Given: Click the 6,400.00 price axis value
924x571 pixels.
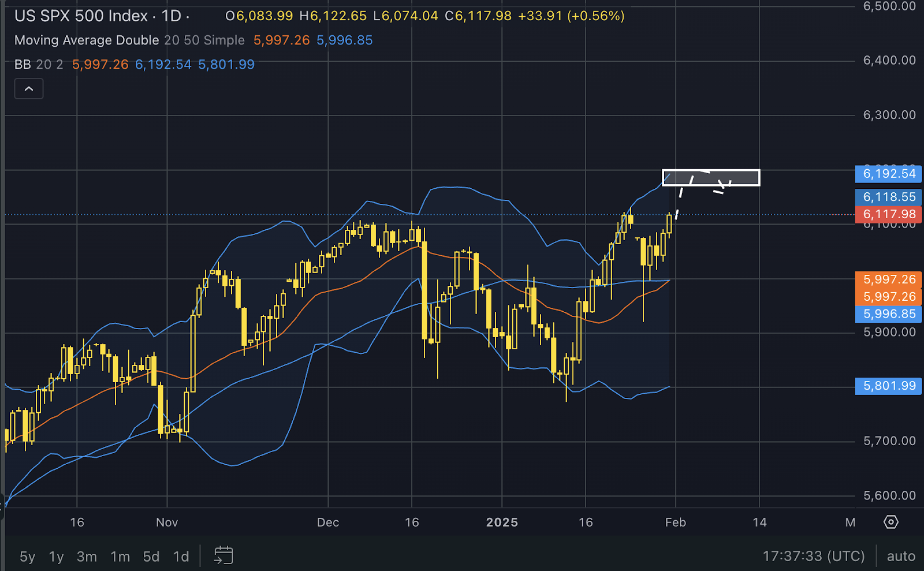Looking at the screenshot, I should [x=889, y=61].
